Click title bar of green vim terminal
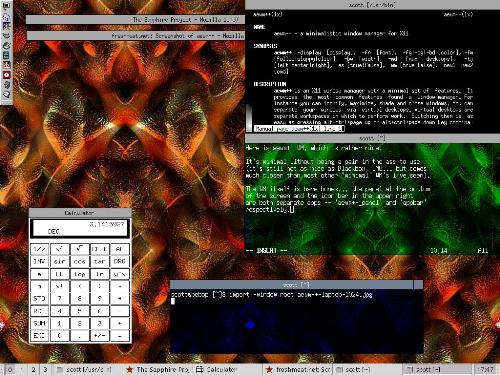 372,138
